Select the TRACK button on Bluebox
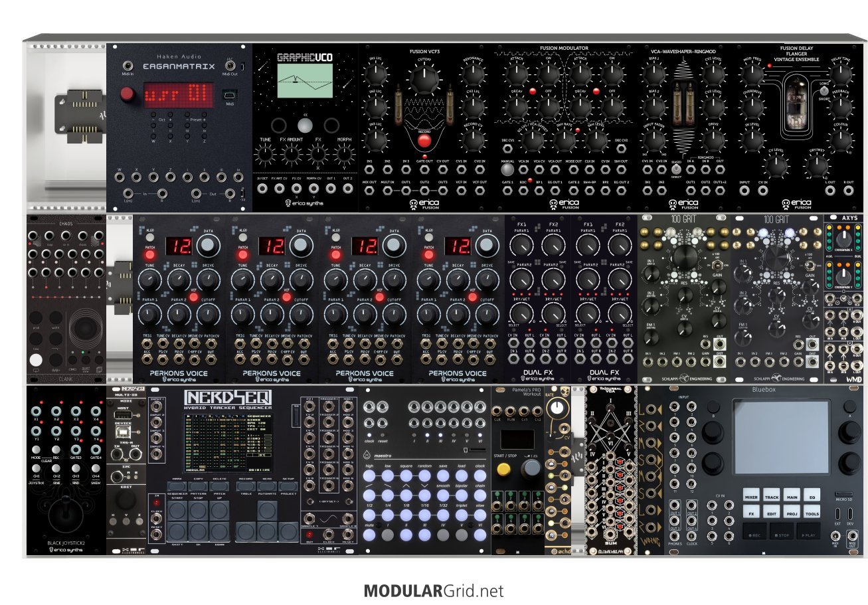Viewport: 868px width, 605px height. point(772,496)
